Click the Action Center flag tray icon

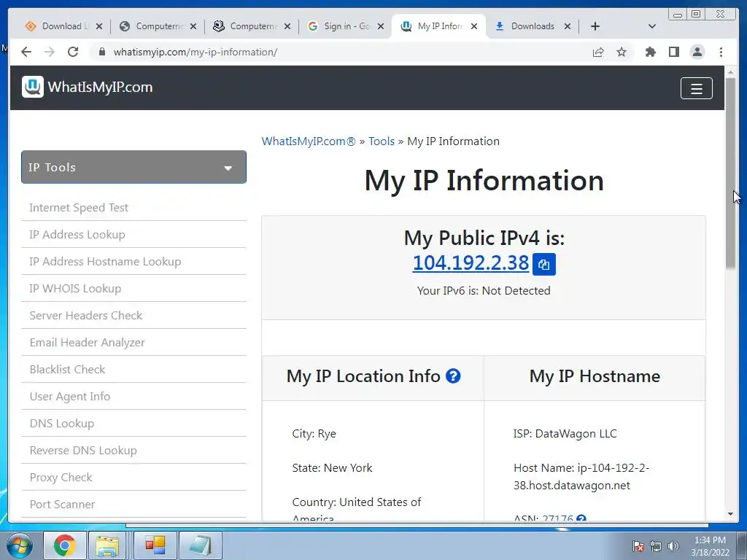tap(638, 546)
